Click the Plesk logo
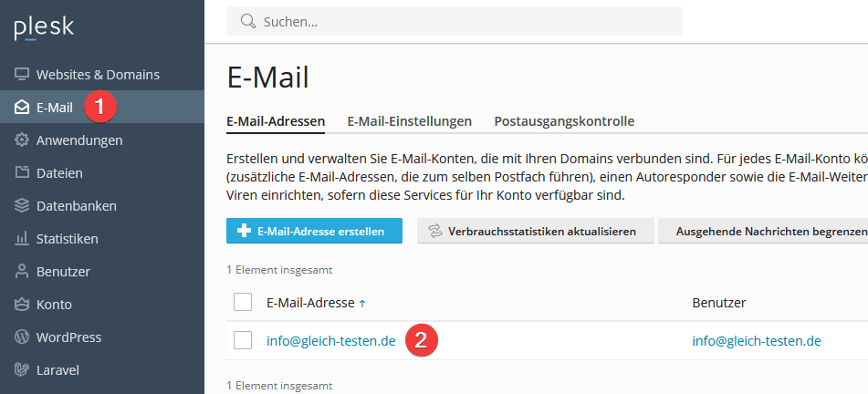 44,27
